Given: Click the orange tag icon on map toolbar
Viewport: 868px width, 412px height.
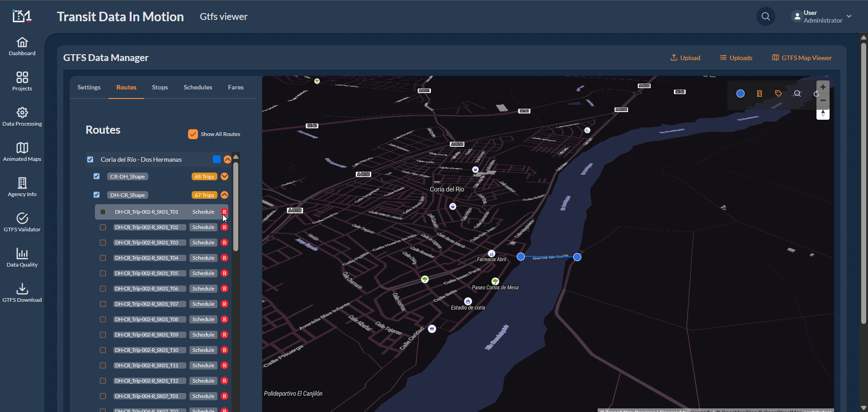Looking at the screenshot, I should (778, 94).
